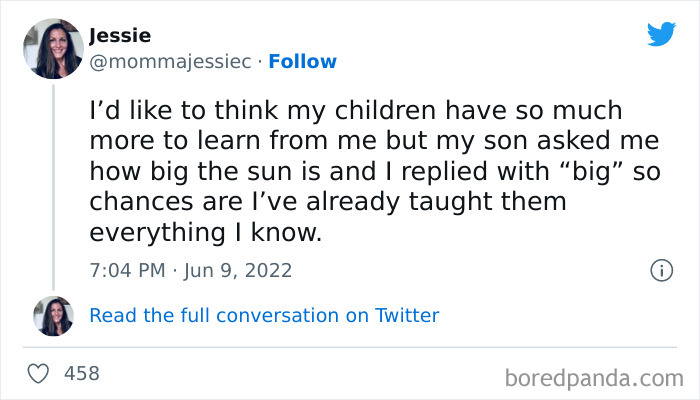
Task: Click small avatar beside the conversation link
Action: (x=53, y=316)
